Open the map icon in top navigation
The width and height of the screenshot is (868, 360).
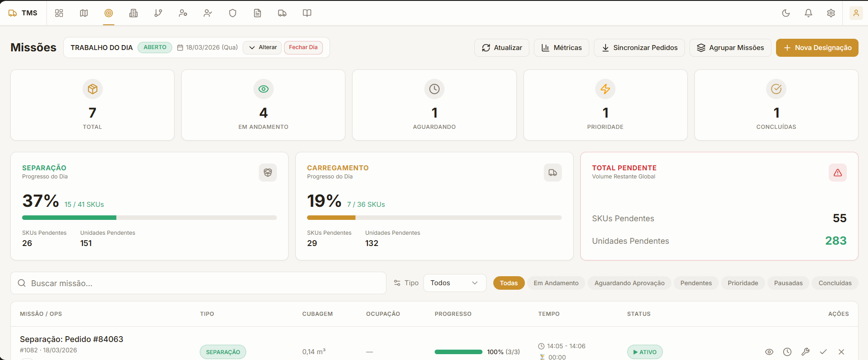point(84,13)
